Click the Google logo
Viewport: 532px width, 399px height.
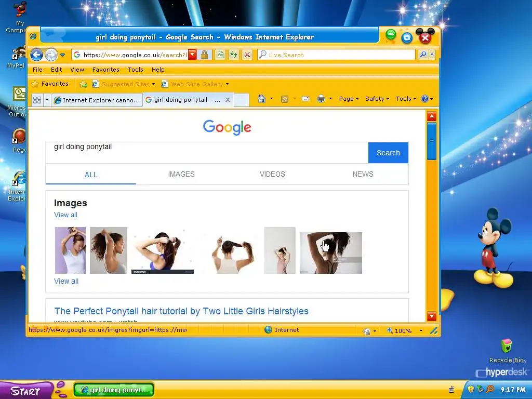click(x=227, y=127)
